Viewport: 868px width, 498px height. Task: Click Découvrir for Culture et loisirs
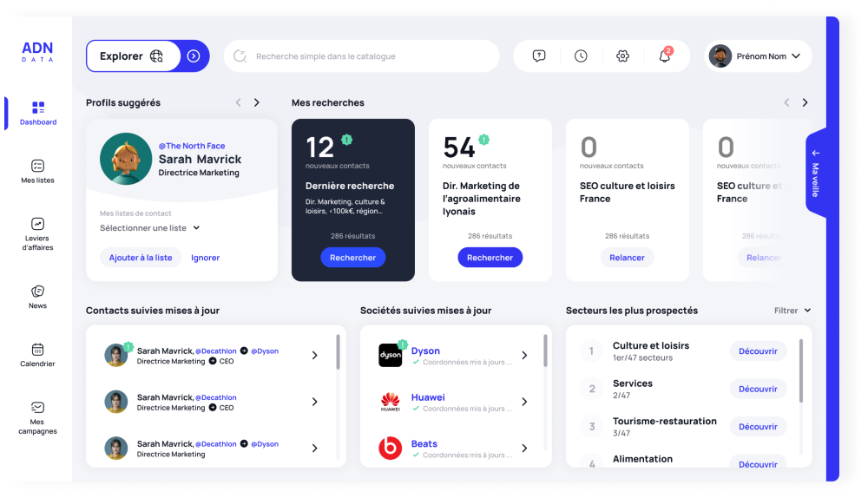pos(757,351)
